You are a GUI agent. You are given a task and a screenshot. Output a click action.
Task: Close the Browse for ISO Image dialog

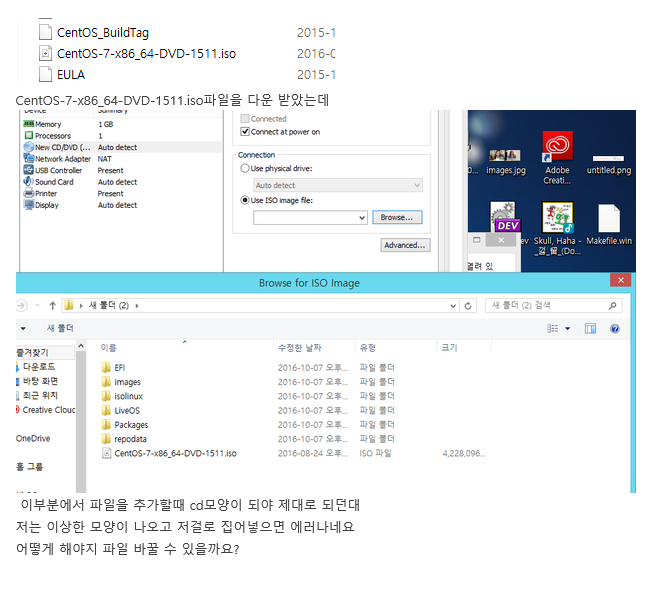pyautogui.click(x=620, y=280)
